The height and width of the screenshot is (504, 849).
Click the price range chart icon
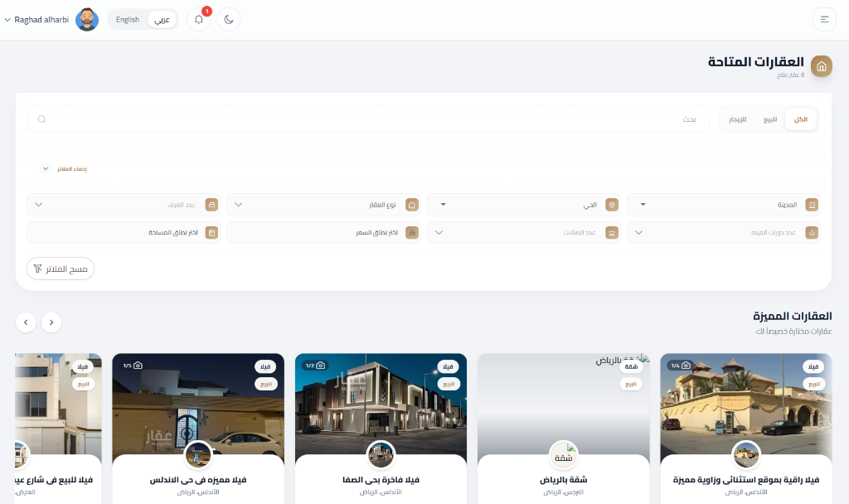click(x=411, y=232)
